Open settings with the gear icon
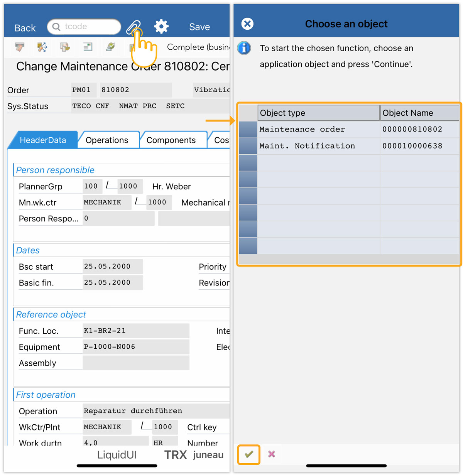 tap(161, 27)
